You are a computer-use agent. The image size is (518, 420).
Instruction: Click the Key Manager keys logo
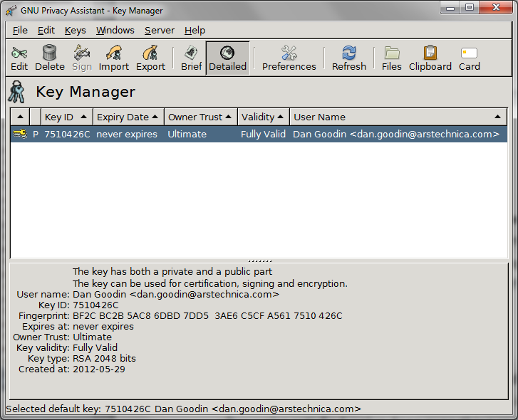click(x=17, y=92)
